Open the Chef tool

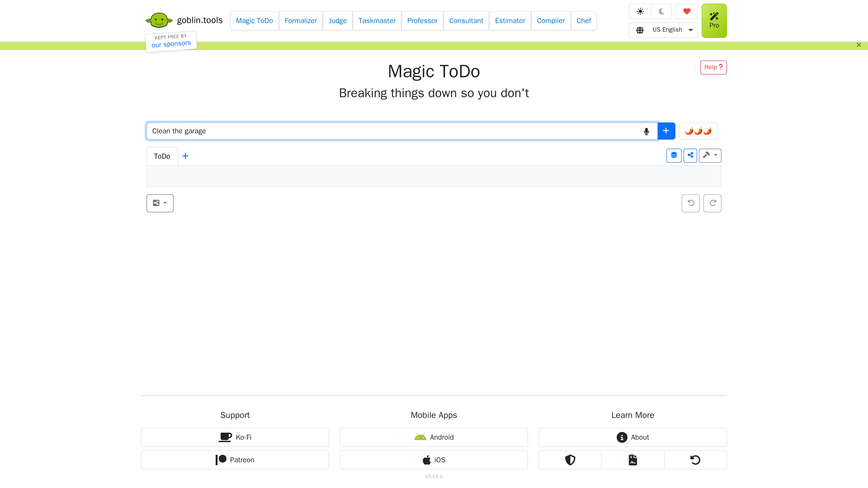click(584, 21)
